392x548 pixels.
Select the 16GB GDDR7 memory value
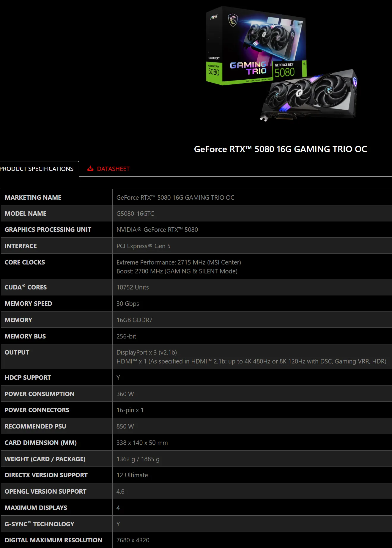[x=134, y=320]
